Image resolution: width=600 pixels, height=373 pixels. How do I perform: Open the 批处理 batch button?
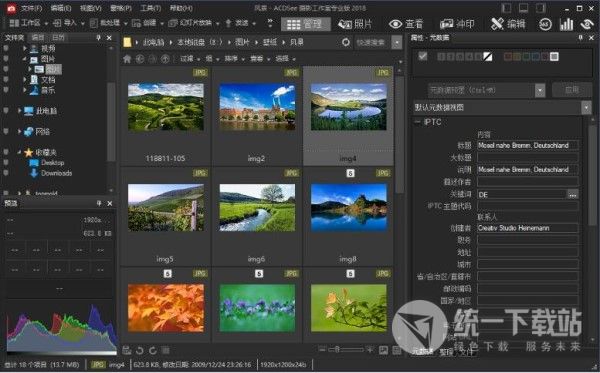(108, 23)
